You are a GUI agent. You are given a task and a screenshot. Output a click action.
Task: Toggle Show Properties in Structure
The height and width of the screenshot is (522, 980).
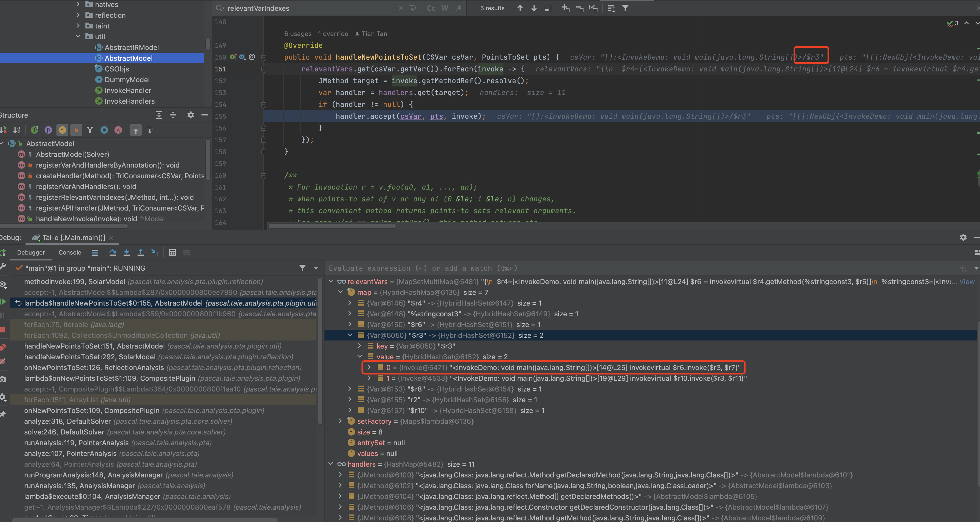[48, 130]
